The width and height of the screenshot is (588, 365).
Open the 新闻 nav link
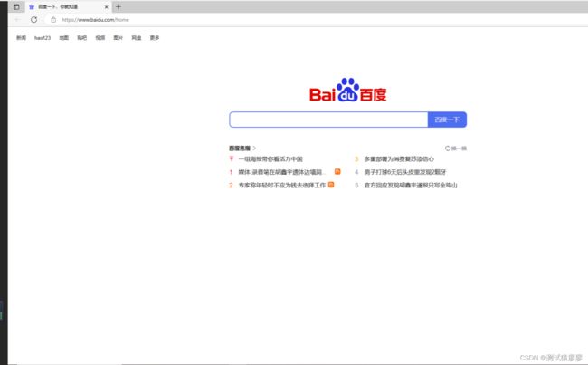pos(22,37)
